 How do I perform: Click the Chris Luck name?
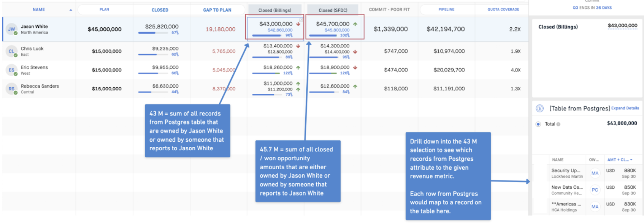coord(32,49)
